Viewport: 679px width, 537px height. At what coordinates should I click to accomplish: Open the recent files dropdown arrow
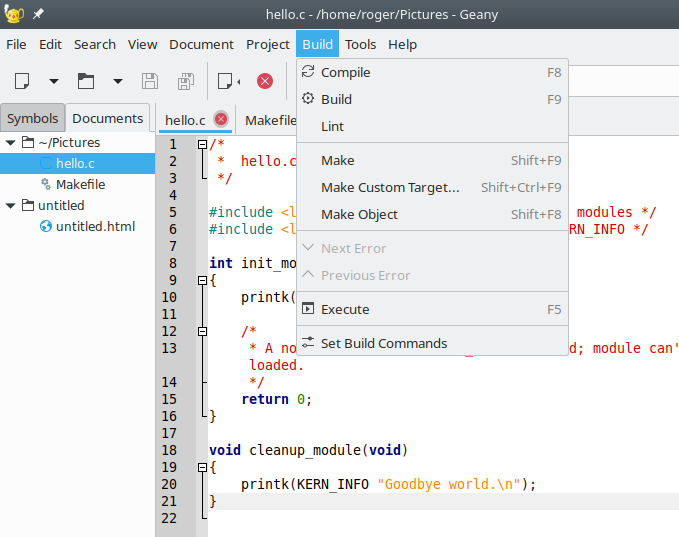click(x=118, y=81)
